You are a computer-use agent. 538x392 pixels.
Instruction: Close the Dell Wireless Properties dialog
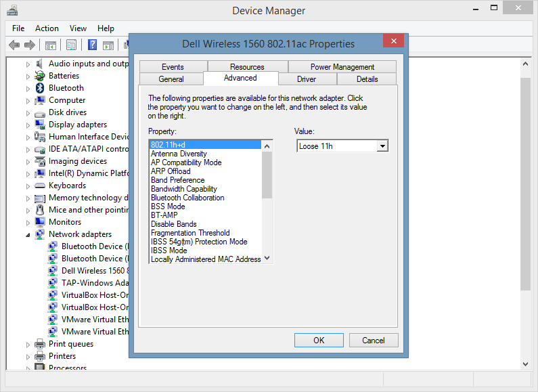[x=394, y=41]
